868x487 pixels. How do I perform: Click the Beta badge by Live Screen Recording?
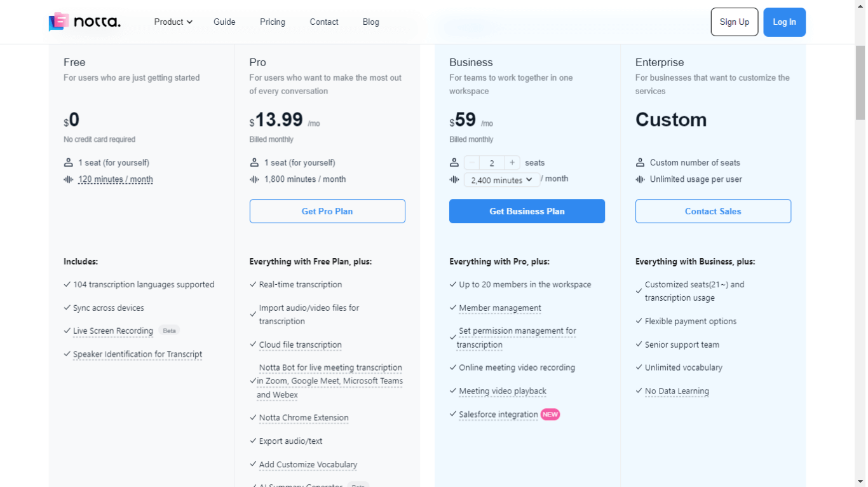pyautogui.click(x=169, y=331)
